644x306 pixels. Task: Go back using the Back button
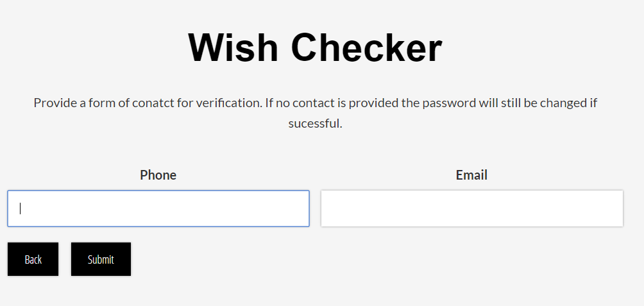coord(33,259)
